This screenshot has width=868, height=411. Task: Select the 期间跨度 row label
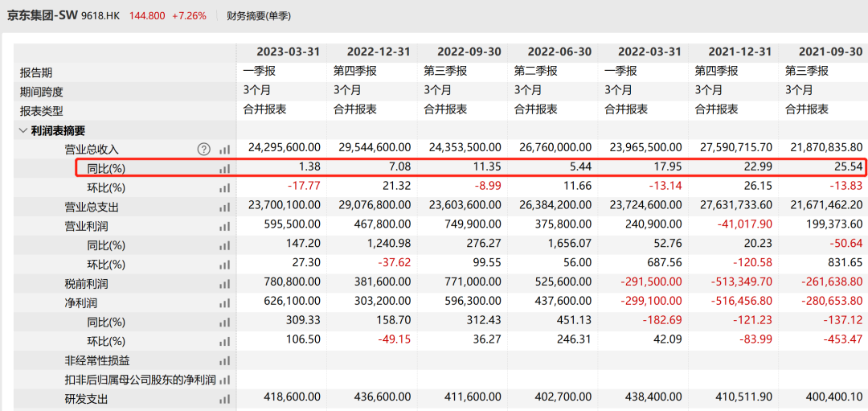42,92
